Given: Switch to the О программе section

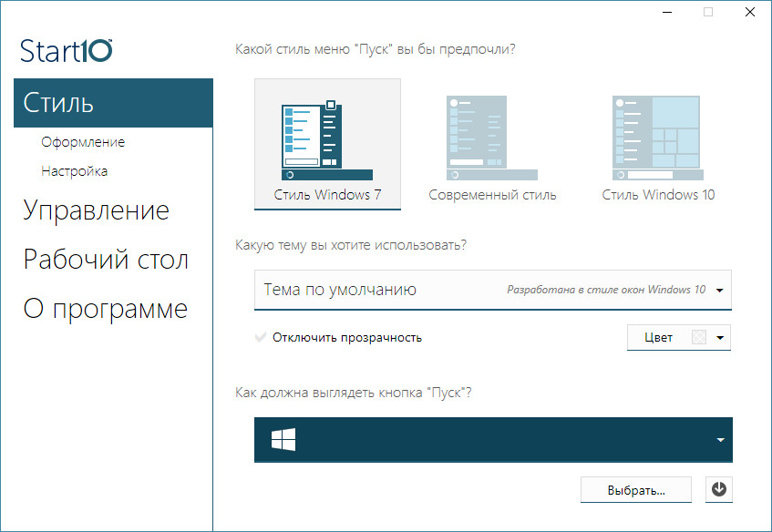Looking at the screenshot, I should point(103,308).
